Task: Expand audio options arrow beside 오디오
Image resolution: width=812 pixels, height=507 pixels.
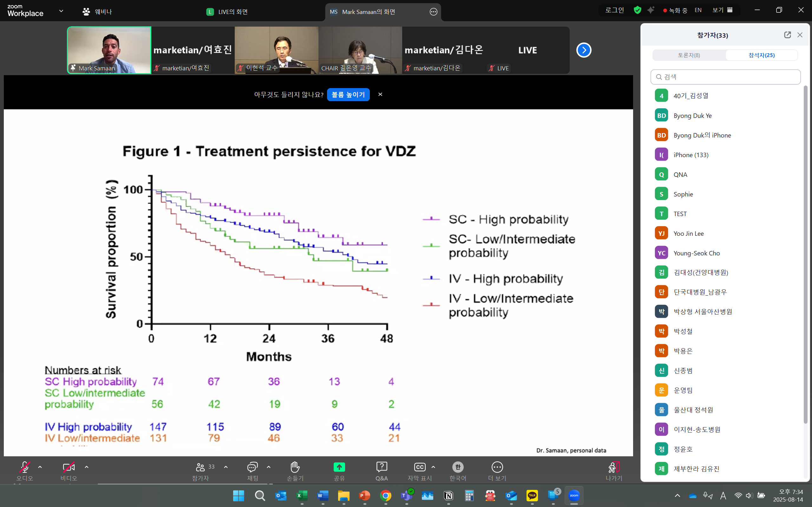Action: point(40,467)
